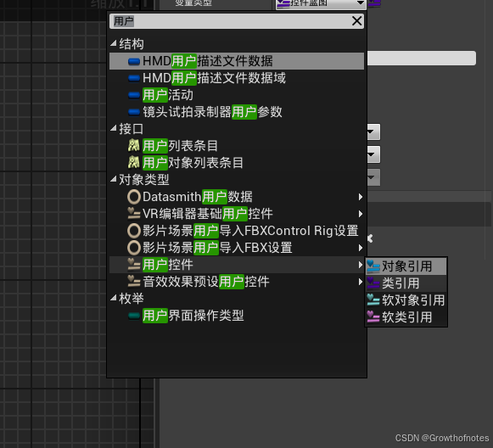
Task: Open submenu arrow for 用户控件
Action: tap(361, 265)
